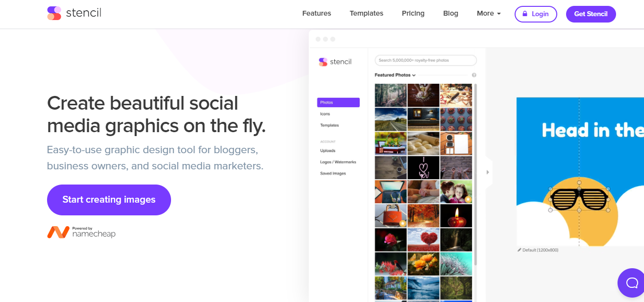The image size is (644, 302).
Task: Open the Featured Photos dropdown
Action: 395,75
